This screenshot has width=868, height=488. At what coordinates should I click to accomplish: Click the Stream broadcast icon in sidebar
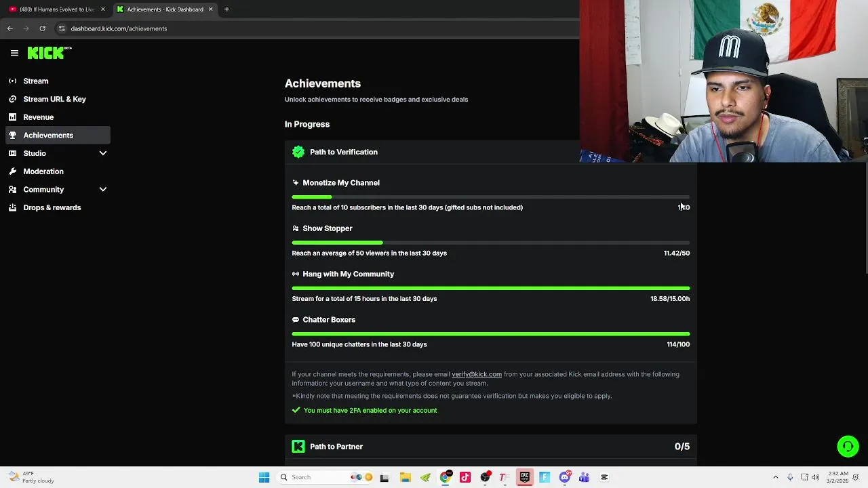pyautogui.click(x=12, y=81)
